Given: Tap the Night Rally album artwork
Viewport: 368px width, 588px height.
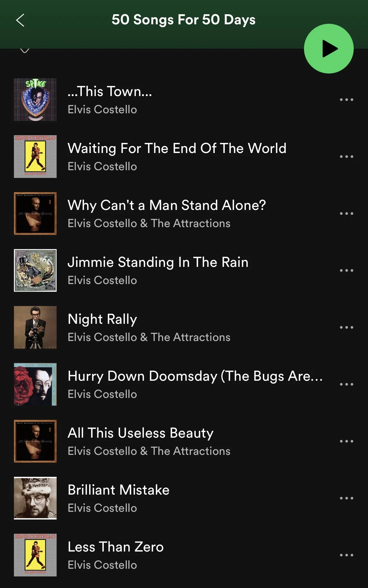Looking at the screenshot, I should tap(35, 327).
